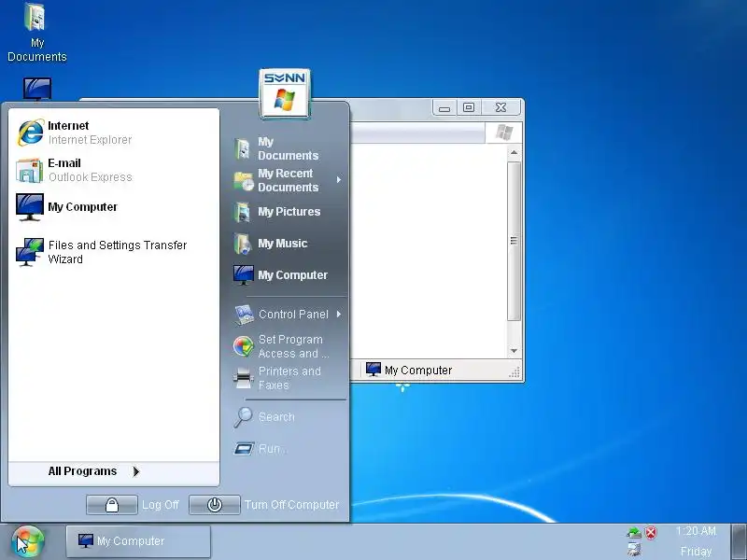Open the Run dialog entry
The width and height of the screenshot is (747, 560).
click(x=288, y=449)
